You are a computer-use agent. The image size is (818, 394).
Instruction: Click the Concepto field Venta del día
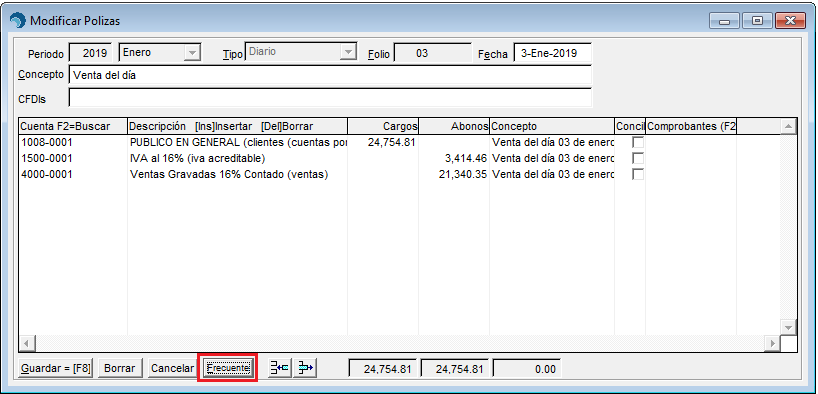pos(330,75)
